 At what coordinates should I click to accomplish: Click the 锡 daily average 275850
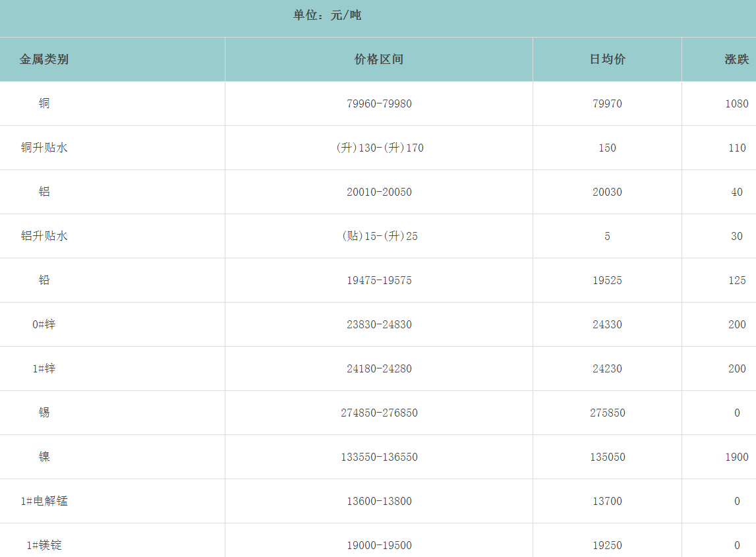coord(607,413)
